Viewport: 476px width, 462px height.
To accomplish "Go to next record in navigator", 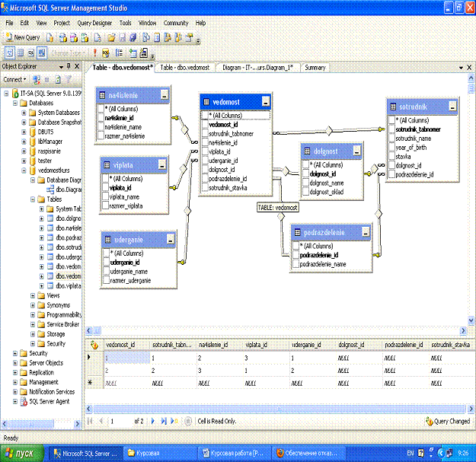I will 152,421.
